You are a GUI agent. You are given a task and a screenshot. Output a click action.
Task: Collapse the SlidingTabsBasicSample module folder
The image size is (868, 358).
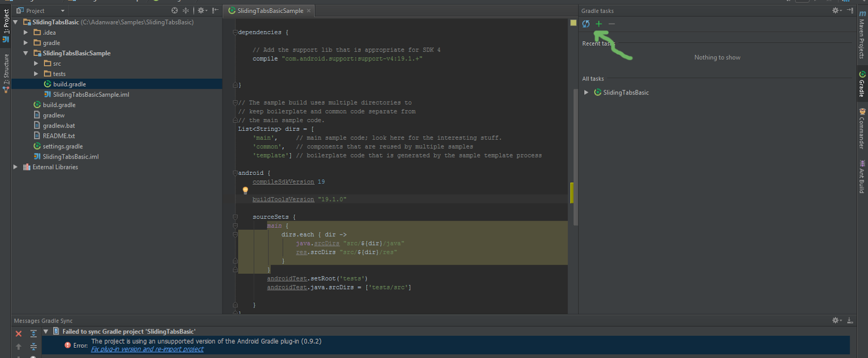click(x=25, y=53)
